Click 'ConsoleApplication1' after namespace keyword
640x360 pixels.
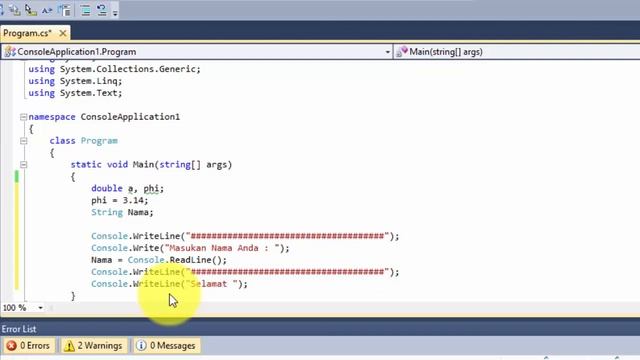130,117
